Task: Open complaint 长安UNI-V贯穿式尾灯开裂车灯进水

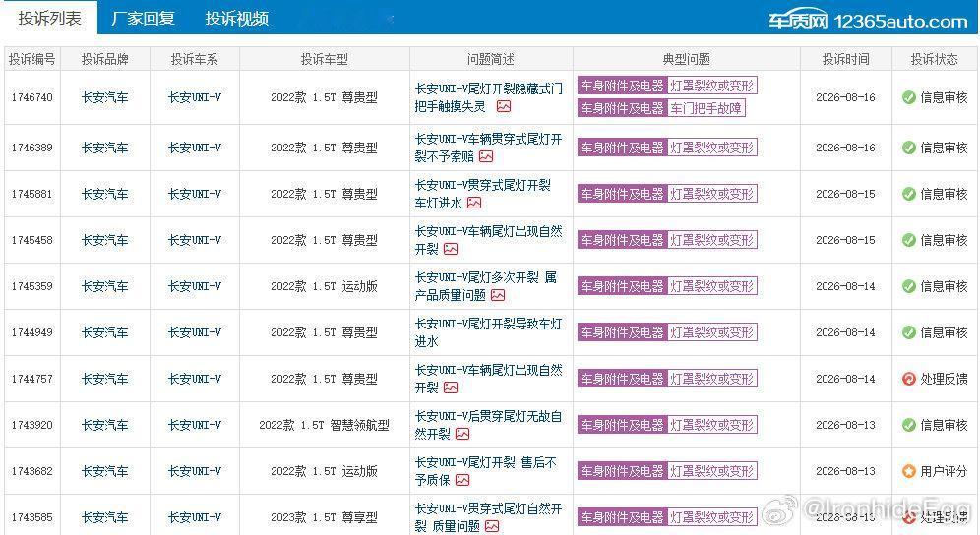Action: (x=482, y=194)
